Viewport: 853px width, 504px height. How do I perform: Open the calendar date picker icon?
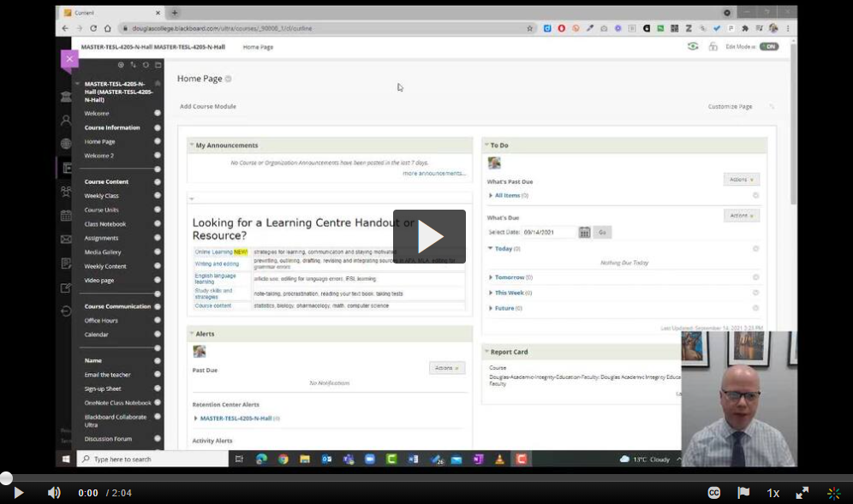coord(584,232)
